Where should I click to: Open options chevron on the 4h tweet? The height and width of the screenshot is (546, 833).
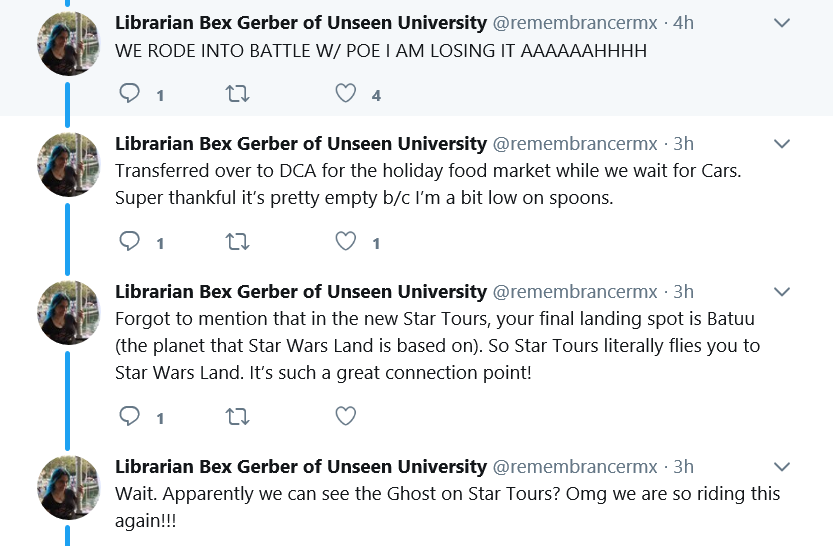click(x=782, y=23)
